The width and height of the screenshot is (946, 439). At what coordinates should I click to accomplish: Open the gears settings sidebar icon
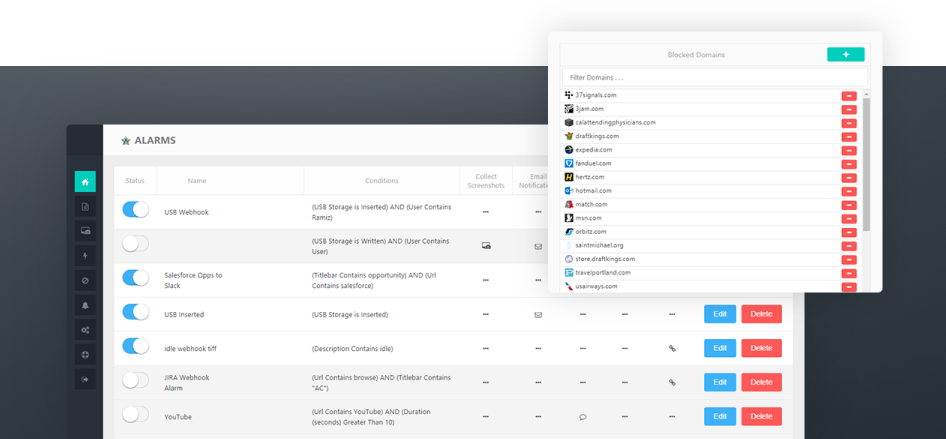pos(85,330)
